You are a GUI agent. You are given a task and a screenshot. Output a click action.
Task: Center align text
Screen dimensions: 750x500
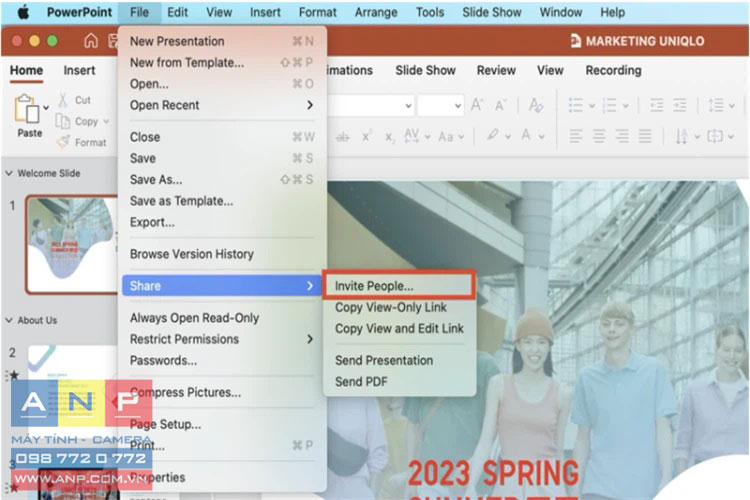[599, 136]
